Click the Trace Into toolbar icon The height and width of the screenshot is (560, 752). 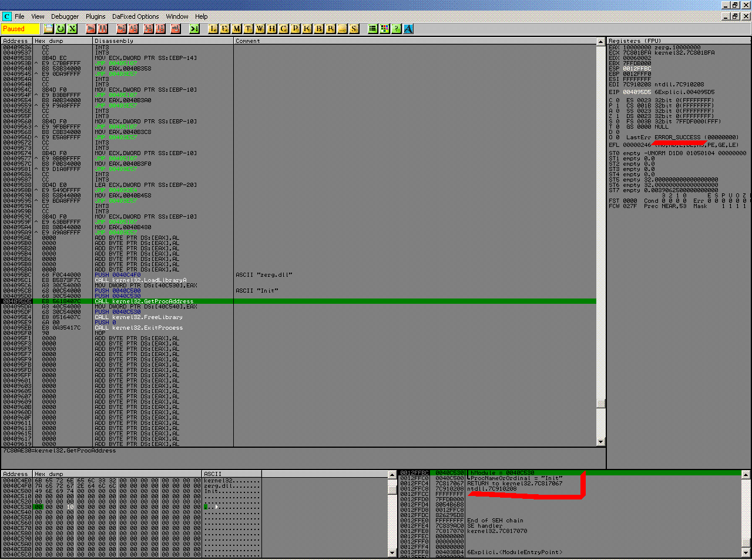149,28
